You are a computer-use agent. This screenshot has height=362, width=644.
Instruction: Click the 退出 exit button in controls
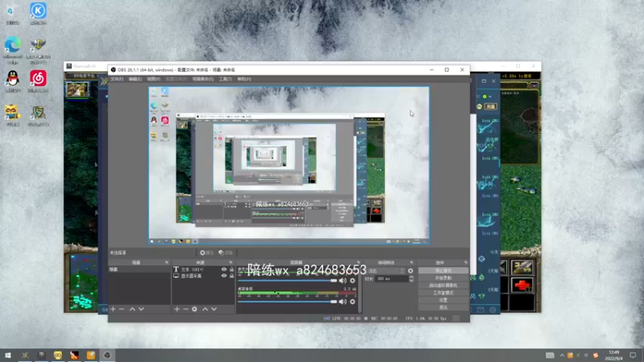(x=444, y=307)
